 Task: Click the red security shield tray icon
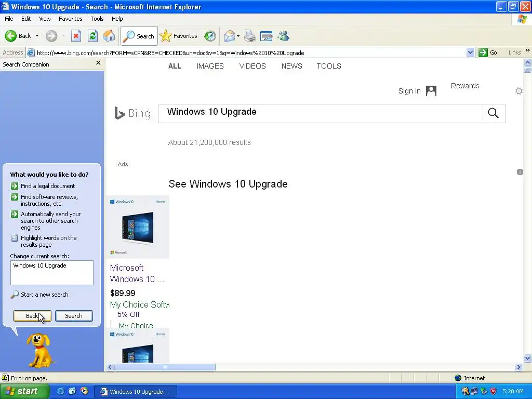pyautogui.click(x=493, y=391)
